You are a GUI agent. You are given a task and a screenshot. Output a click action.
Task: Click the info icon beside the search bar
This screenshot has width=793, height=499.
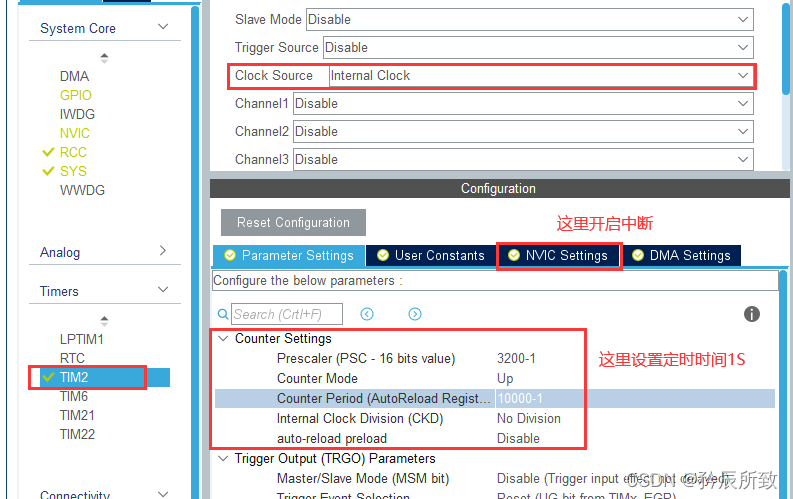point(752,314)
